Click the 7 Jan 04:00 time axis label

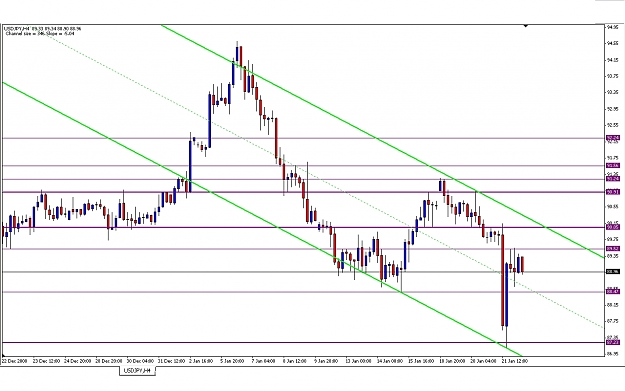pyautogui.click(x=263, y=361)
